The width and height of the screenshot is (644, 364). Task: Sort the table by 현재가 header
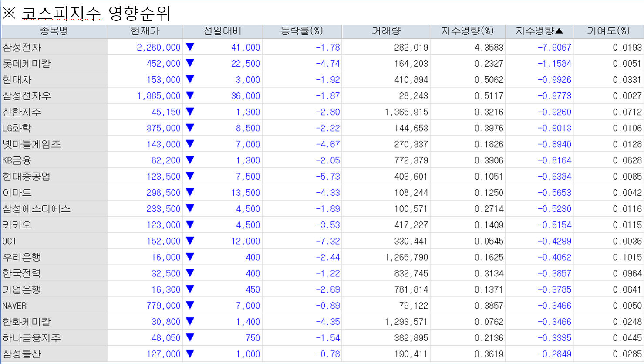[145, 31]
